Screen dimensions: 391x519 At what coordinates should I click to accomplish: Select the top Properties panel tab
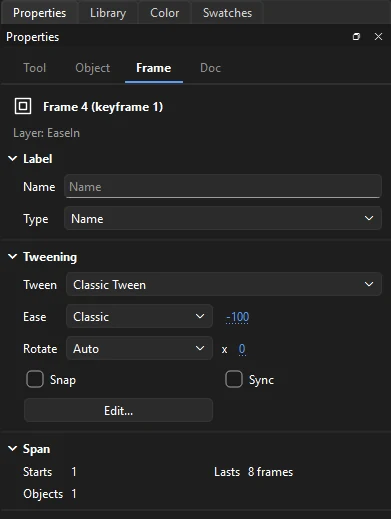click(39, 13)
